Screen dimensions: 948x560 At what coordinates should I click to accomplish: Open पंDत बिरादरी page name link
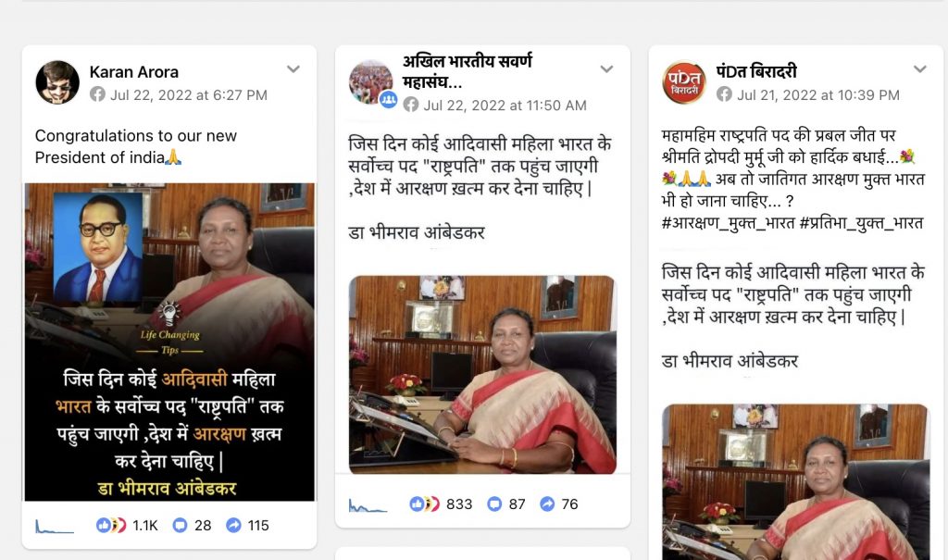[x=756, y=71]
